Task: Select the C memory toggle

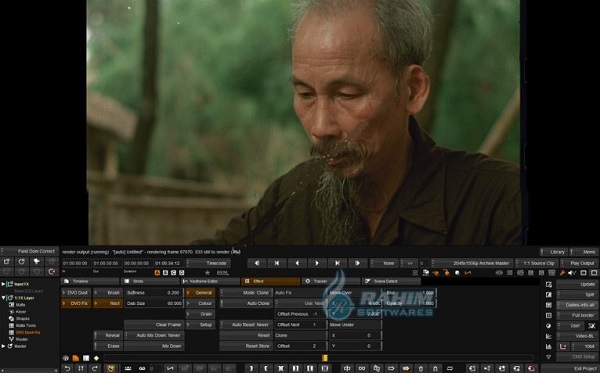Action: coord(173,273)
